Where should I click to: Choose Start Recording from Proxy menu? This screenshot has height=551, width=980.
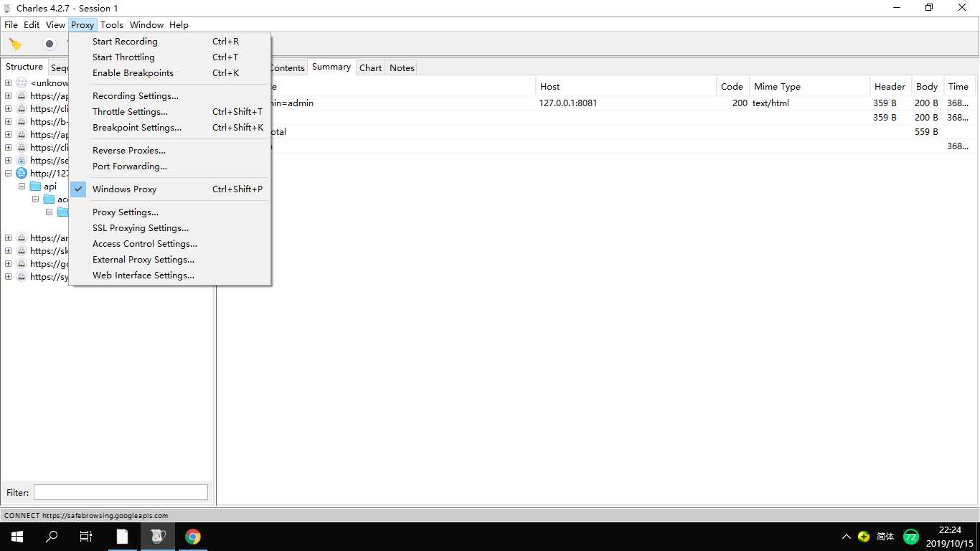[x=170, y=42]
